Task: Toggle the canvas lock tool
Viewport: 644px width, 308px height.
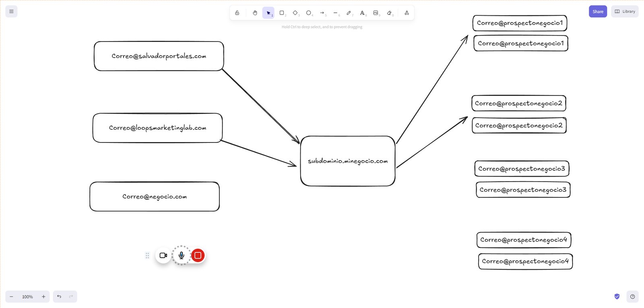Action: pyautogui.click(x=237, y=13)
